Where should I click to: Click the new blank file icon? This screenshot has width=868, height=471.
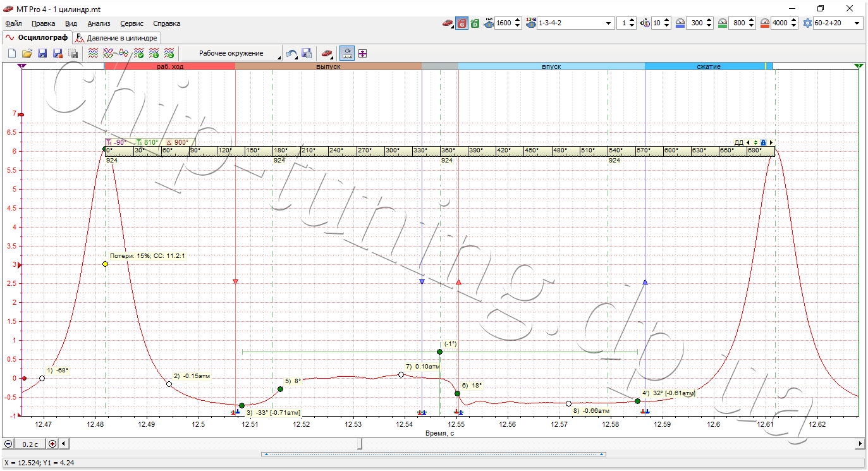tap(12, 54)
